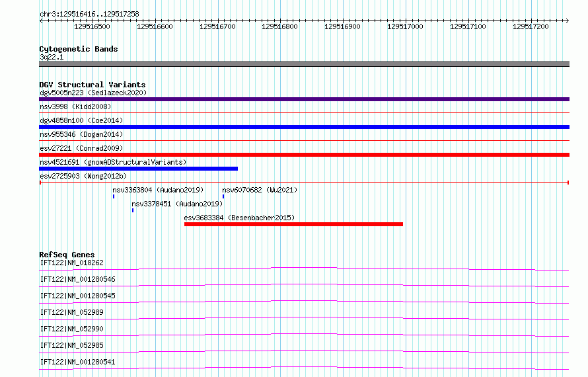Click ruler position 129516500
This screenshot has height=377, width=588.
coord(92,26)
